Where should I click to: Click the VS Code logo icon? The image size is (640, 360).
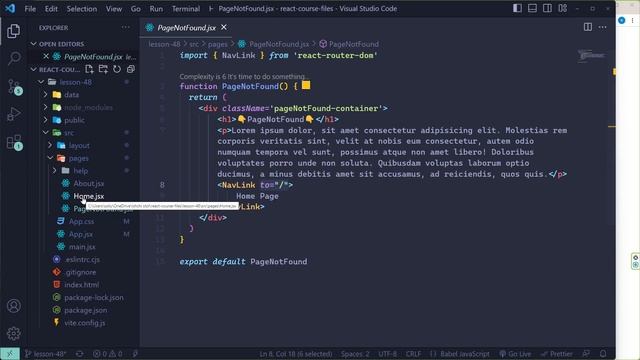click(x=10, y=8)
